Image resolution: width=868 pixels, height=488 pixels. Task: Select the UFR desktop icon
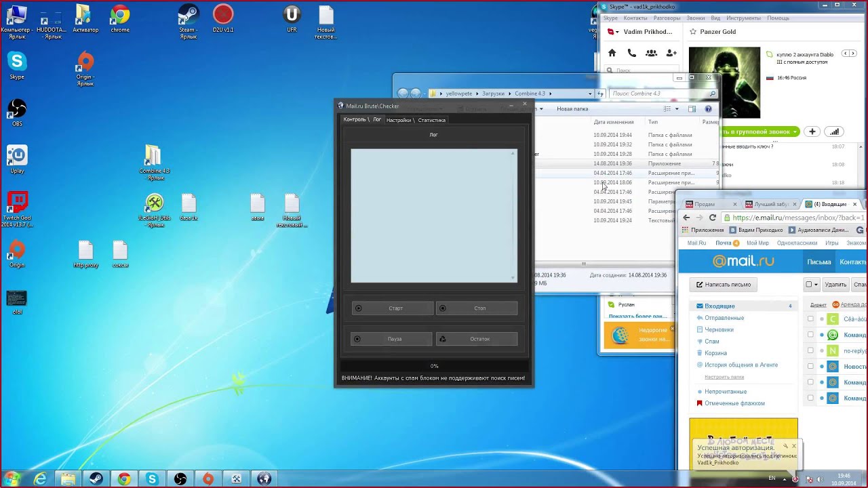point(292,19)
